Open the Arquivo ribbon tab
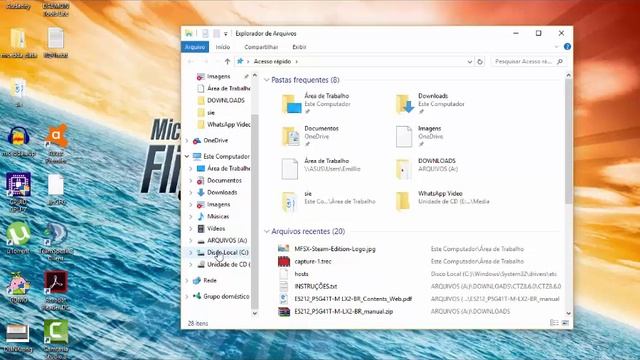The image size is (640, 360). (195, 47)
